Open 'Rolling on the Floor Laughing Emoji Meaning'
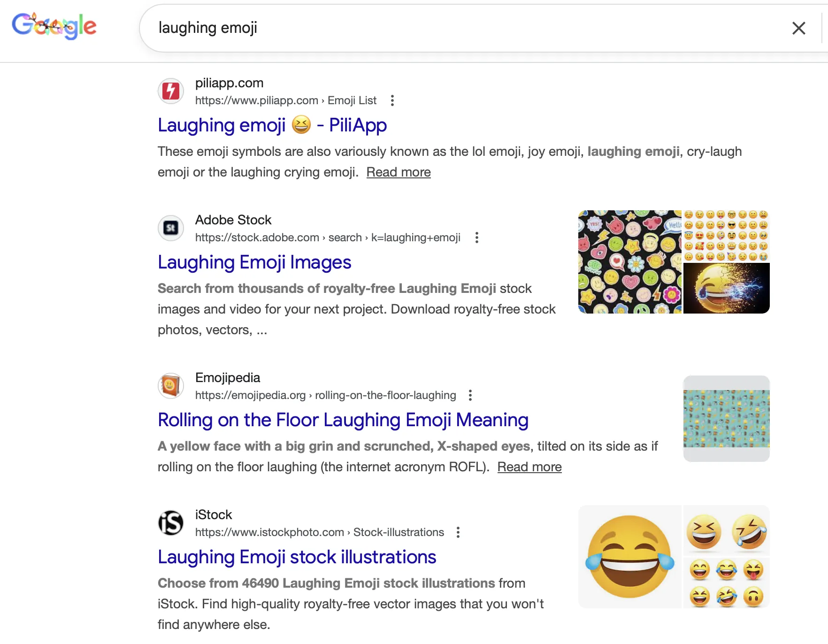 point(343,420)
